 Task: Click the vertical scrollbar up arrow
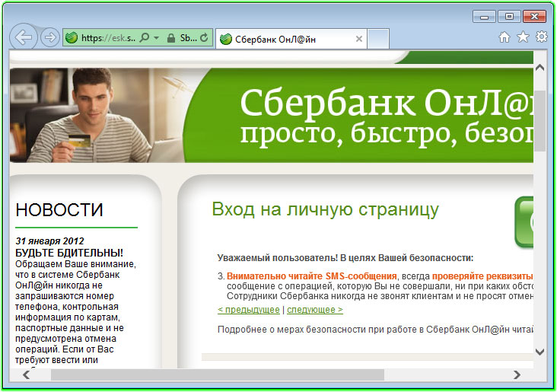pyautogui.click(x=540, y=68)
